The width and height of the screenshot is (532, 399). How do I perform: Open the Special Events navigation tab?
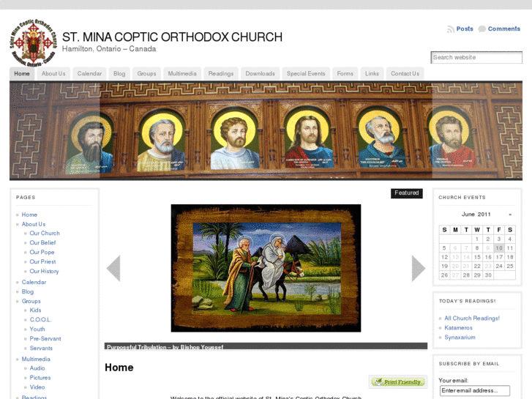pyautogui.click(x=306, y=74)
